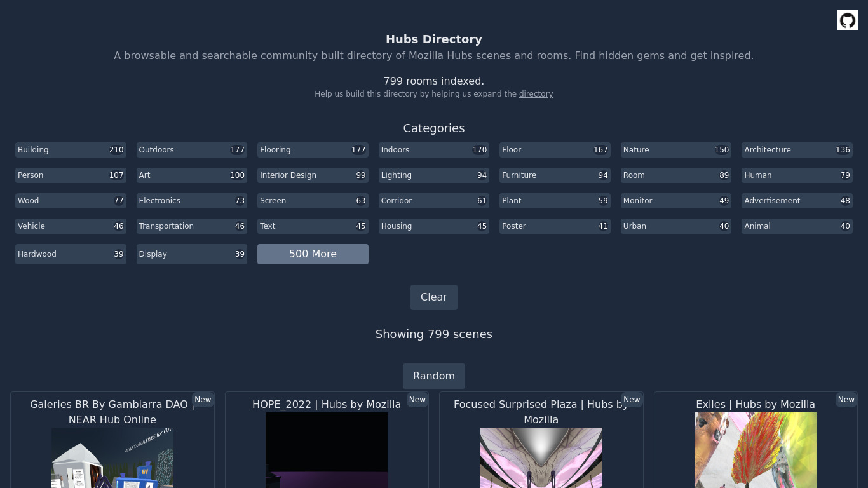Filter by Art category
Screen dimensions: 868x488
192,175
